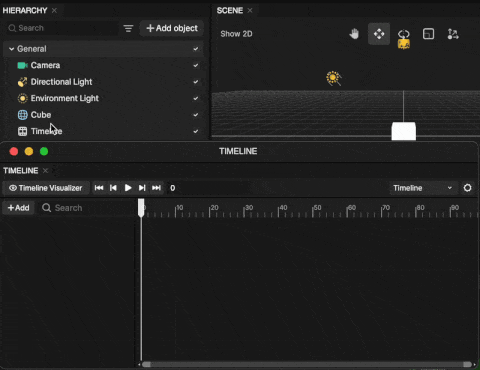
Task: Click the Camera icon in hierarchy
Action: point(22,65)
